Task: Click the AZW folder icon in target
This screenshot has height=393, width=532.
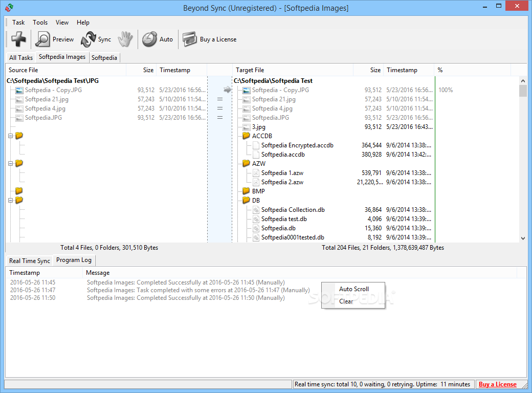Action: point(247,163)
